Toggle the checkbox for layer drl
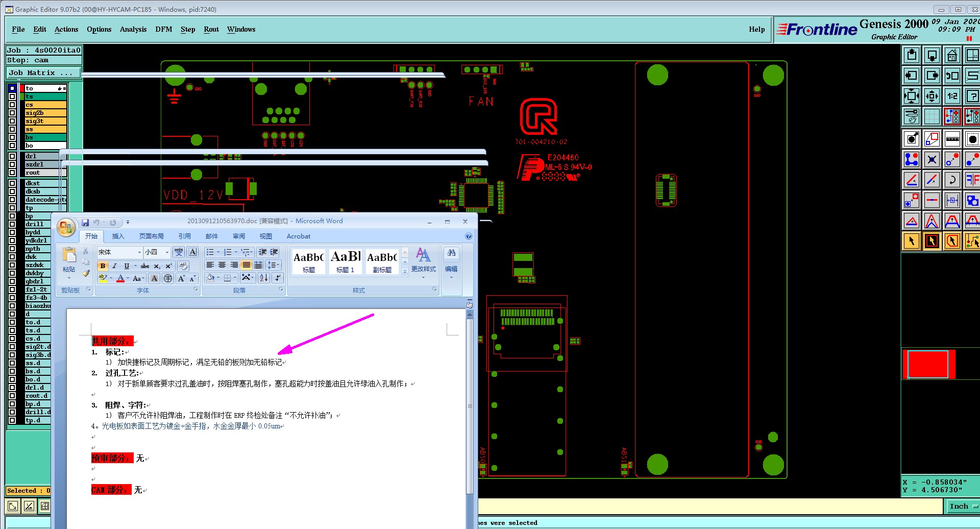The height and width of the screenshot is (529, 980). click(12, 156)
